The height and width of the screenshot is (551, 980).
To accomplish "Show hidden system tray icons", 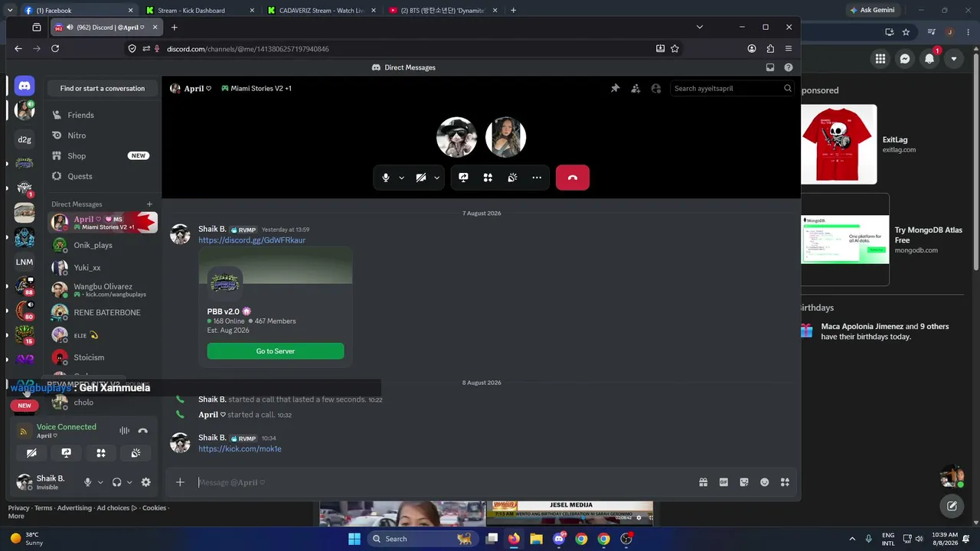I will (x=851, y=539).
